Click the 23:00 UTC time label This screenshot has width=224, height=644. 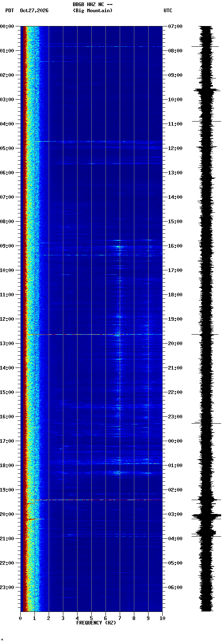point(175,417)
